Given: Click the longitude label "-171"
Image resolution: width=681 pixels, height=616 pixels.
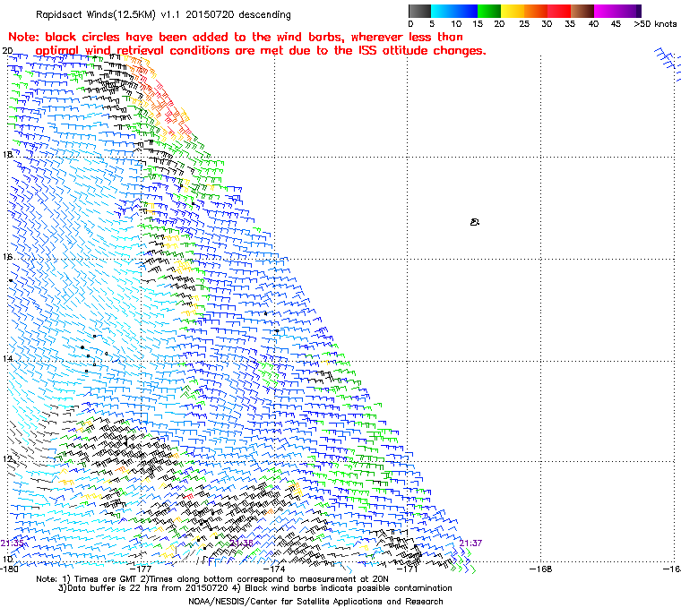Looking at the screenshot, I should 408,569.
